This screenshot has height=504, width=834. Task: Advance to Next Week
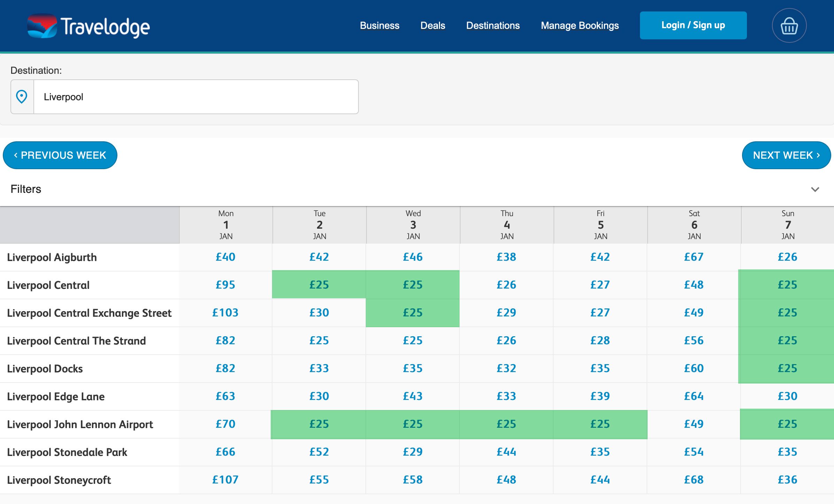[x=786, y=155]
